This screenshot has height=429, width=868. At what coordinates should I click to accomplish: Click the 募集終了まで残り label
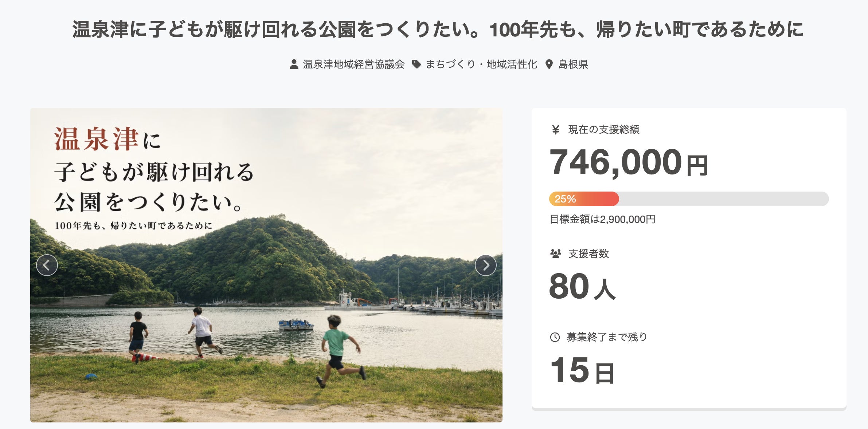tap(607, 337)
